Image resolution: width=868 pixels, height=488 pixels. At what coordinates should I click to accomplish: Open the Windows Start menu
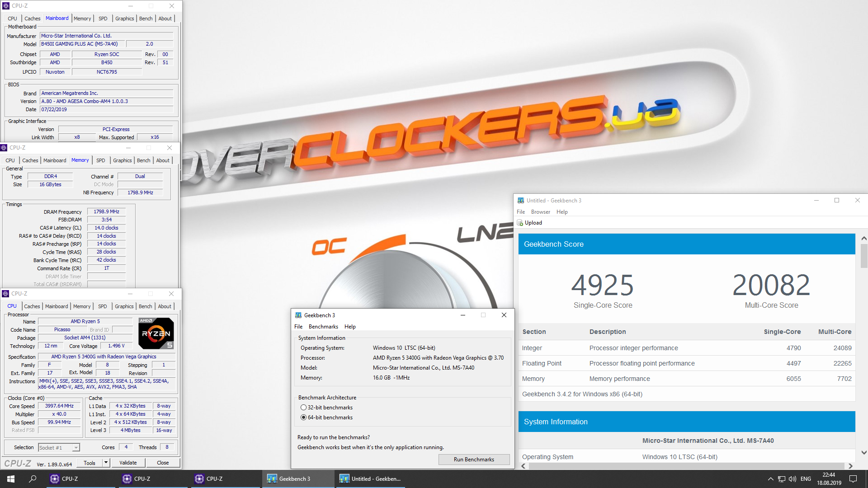point(11,479)
